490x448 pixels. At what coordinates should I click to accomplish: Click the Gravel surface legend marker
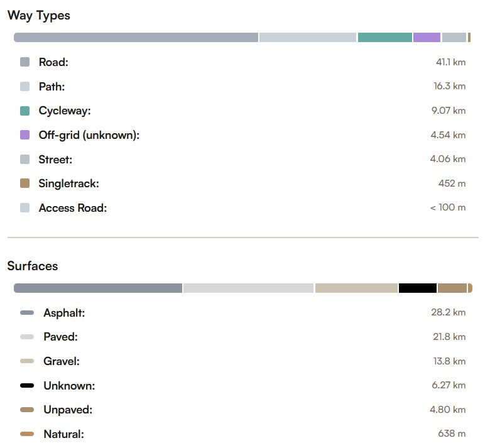point(27,361)
